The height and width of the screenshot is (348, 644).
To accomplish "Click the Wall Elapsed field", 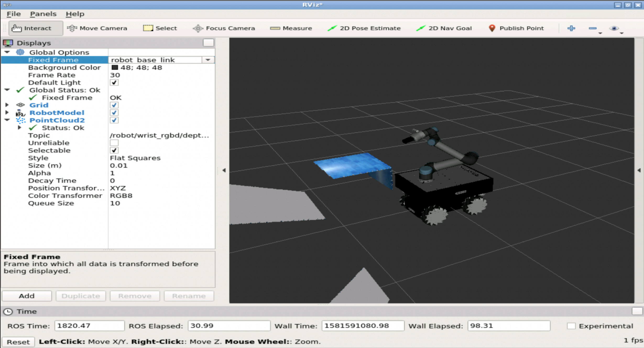I will (509, 326).
